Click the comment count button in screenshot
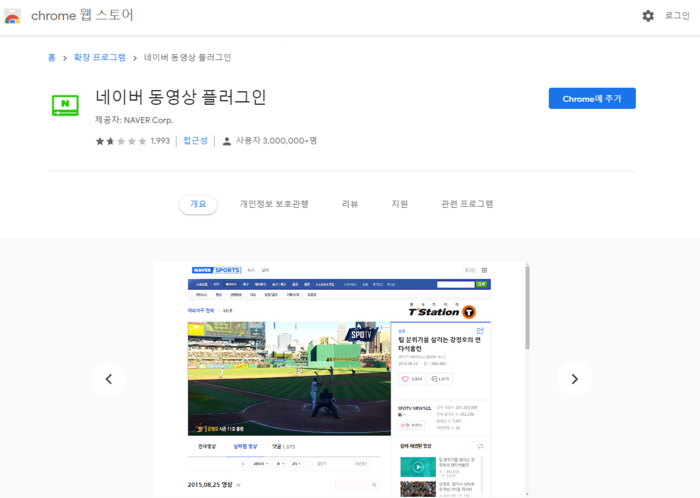Screen dimensions: 700x498 point(440,379)
